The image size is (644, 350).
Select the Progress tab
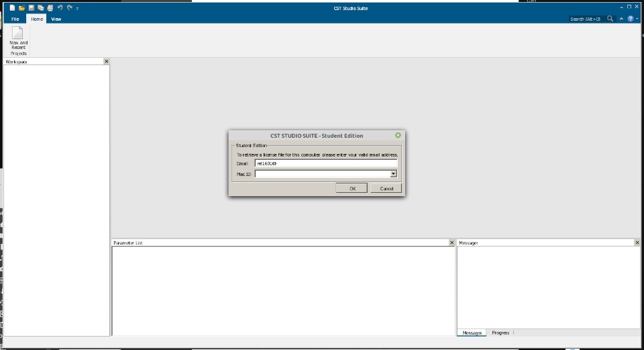500,333
